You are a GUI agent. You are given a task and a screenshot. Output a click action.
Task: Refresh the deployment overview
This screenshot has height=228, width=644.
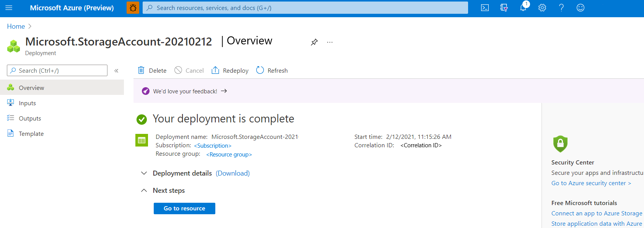pyautogui.click(x=272, y=70)
